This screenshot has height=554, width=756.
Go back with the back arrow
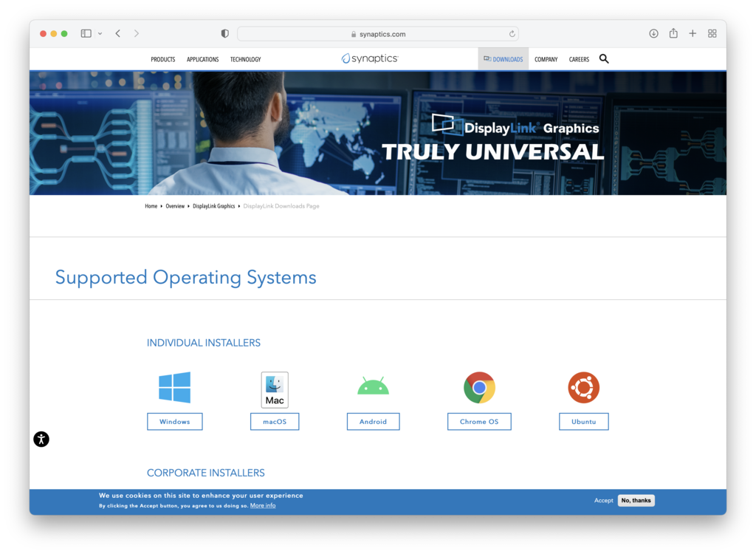coord(118,33)
